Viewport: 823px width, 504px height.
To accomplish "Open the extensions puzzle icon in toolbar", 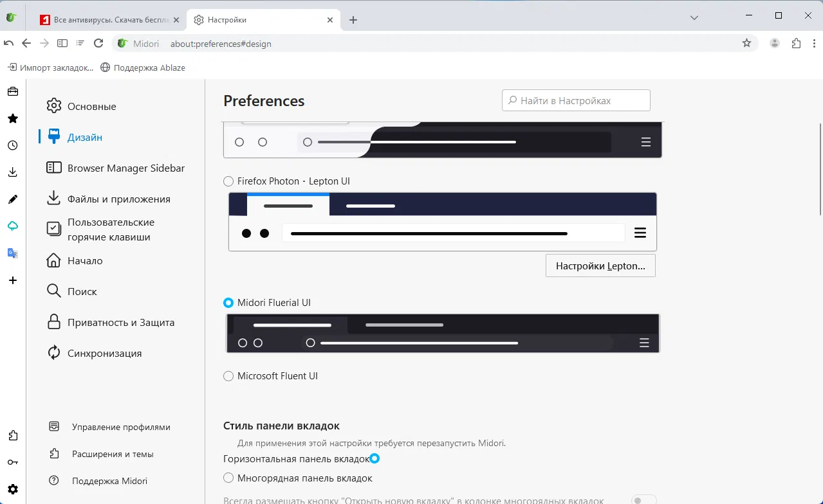I will (796, 43).
